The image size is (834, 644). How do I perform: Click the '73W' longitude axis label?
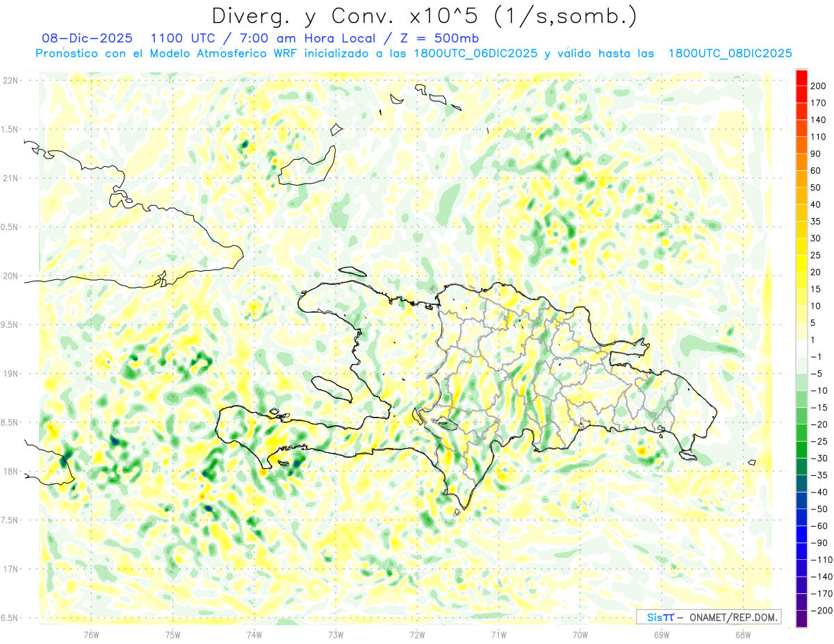click(336, 635)
